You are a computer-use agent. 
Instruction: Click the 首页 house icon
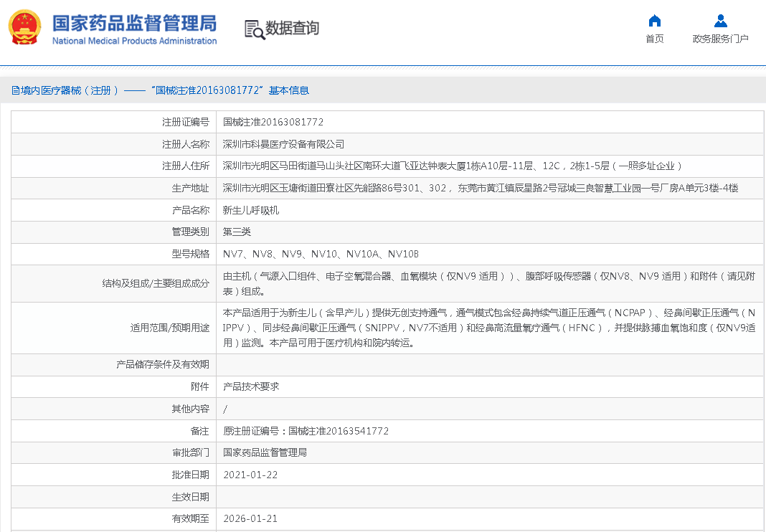click(x=654, y=21)
